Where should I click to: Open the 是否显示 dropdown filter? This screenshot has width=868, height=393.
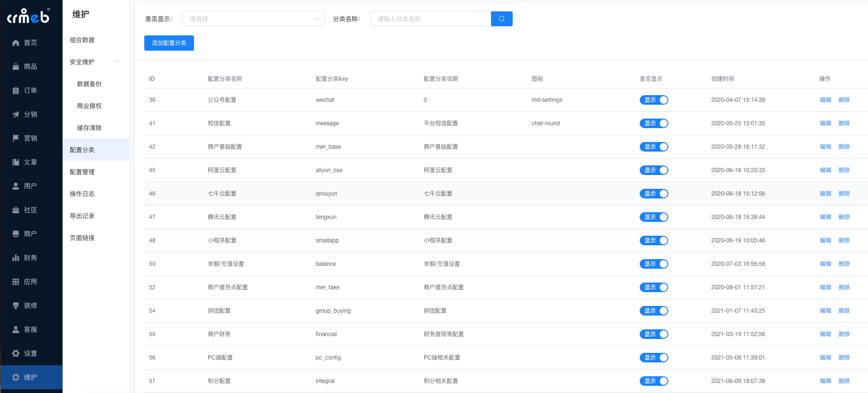253,19
